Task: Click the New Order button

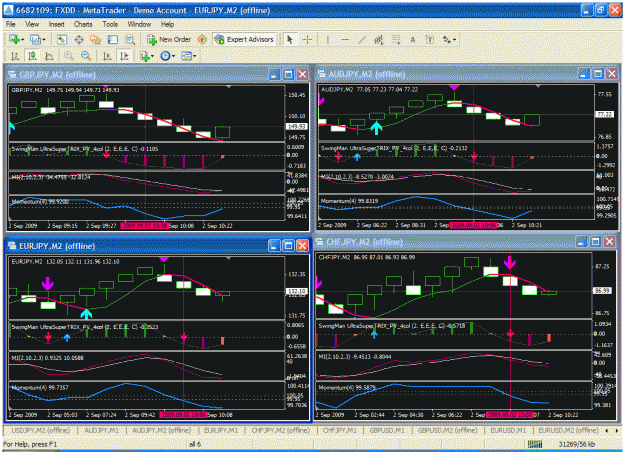Action: click(169, 39)
